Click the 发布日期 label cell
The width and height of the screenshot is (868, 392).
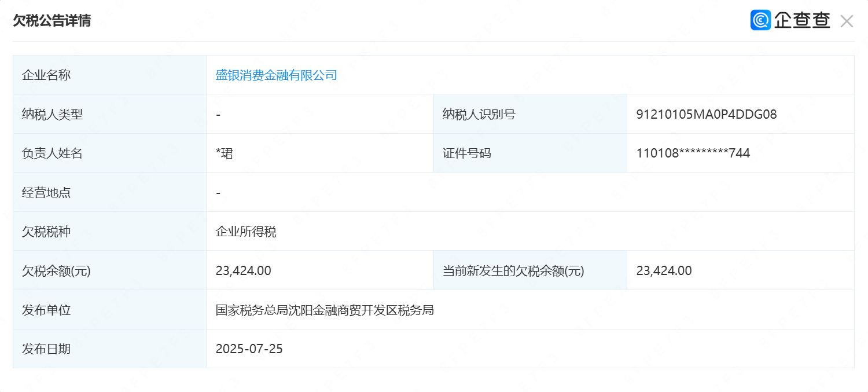[110, 349]
